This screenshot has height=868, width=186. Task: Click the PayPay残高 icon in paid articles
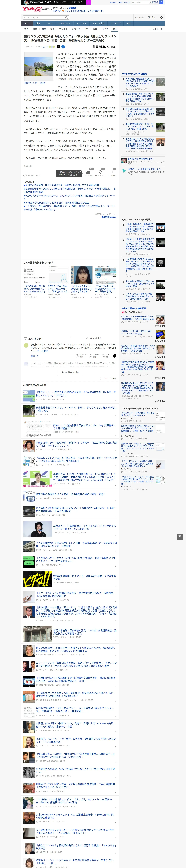click(123, 312)
